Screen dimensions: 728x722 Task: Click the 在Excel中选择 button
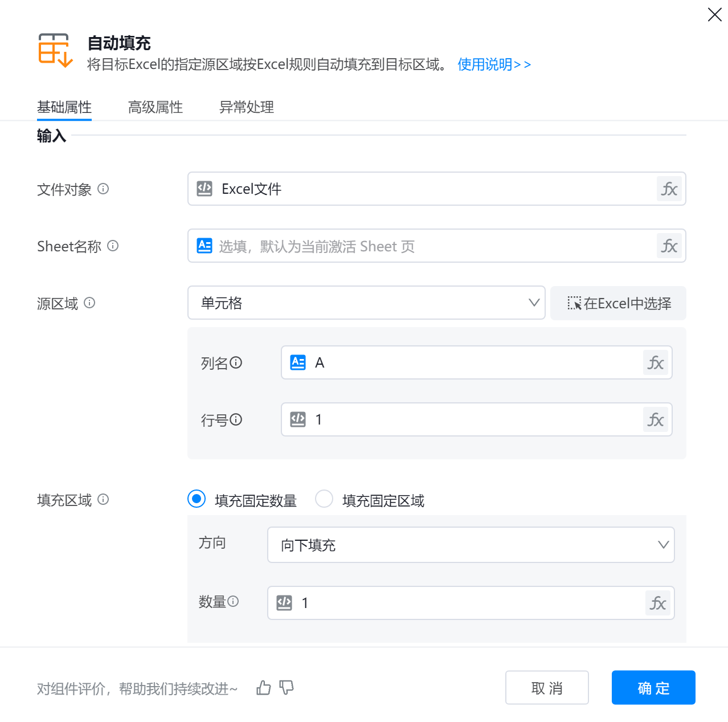[x=618, y=303]
